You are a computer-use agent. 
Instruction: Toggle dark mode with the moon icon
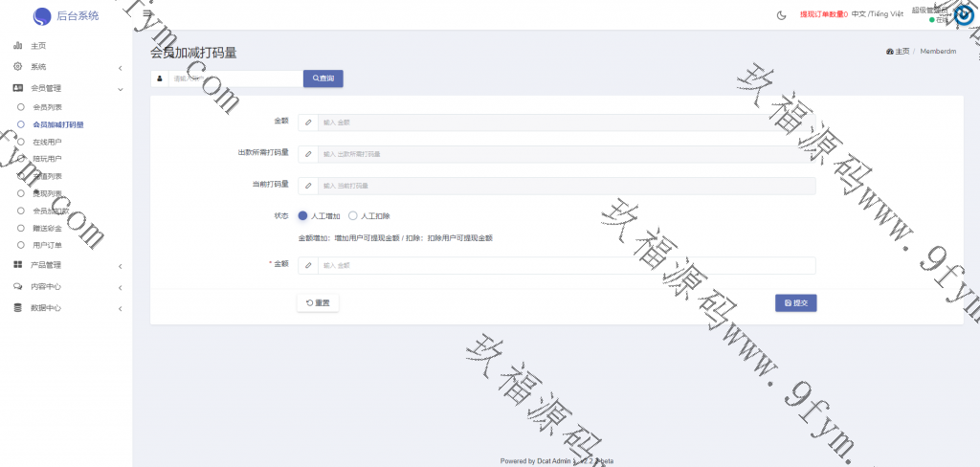point(781,14)
